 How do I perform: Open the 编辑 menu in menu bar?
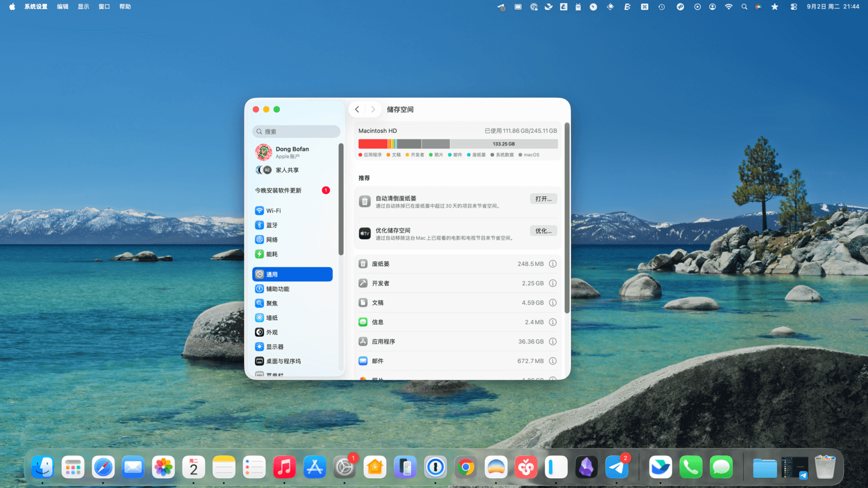62,7
